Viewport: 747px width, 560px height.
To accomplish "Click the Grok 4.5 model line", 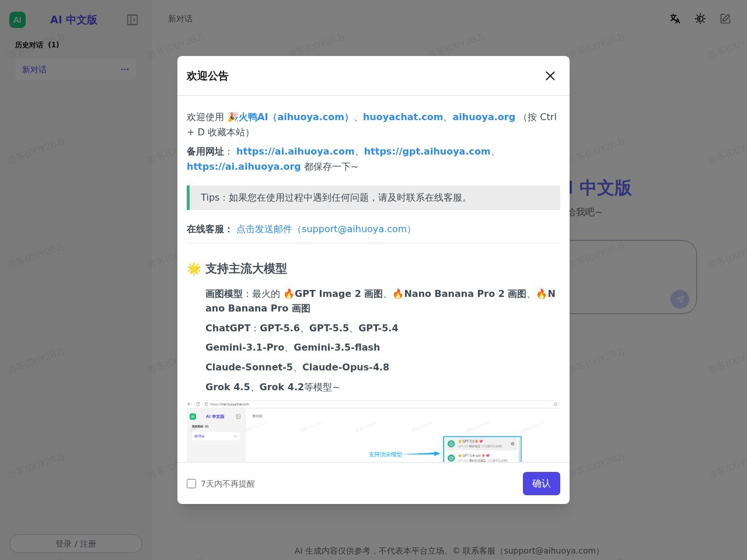I will (273, 387).
